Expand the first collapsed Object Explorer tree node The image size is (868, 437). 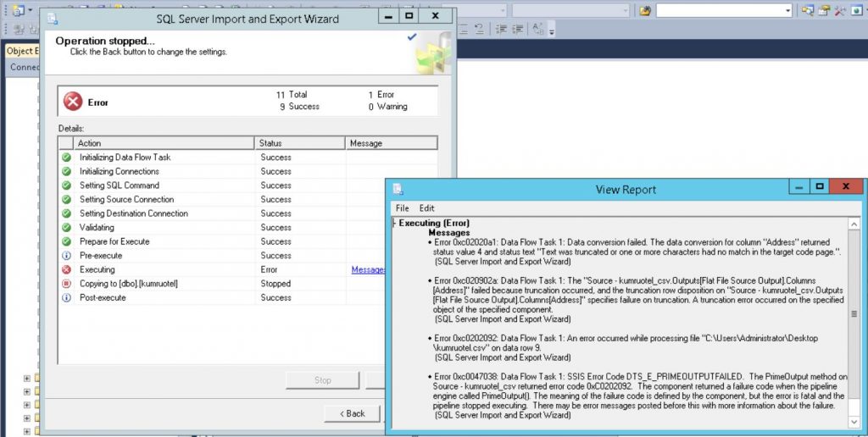click(26, 379)
